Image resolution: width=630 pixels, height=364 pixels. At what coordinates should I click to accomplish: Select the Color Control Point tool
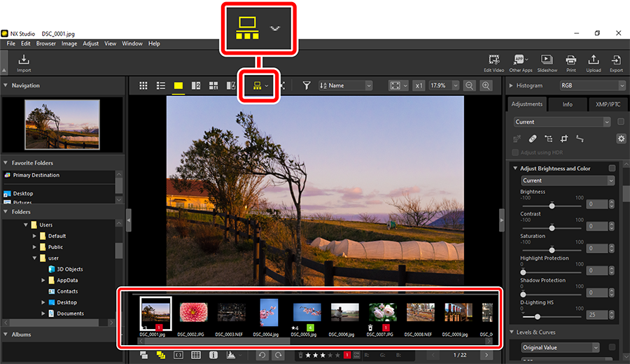tap(548, 139)
